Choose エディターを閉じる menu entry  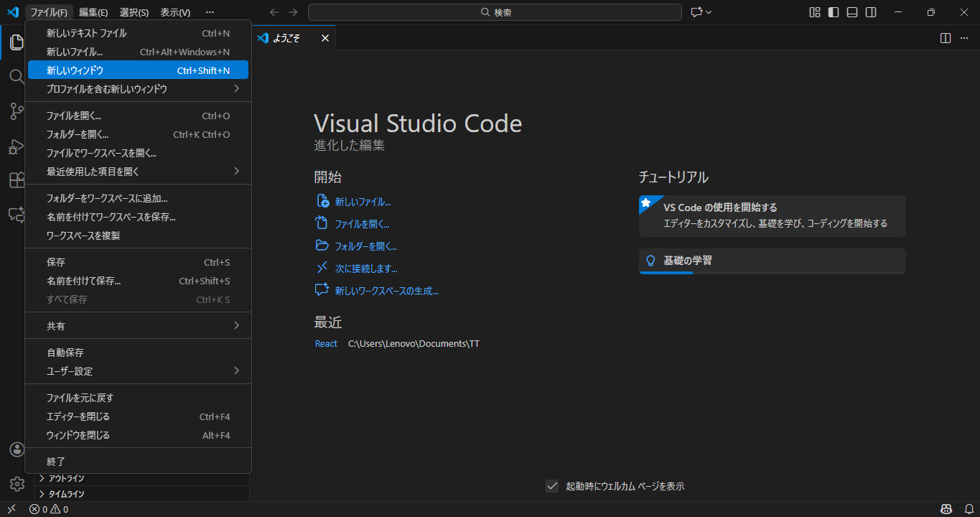138,416
